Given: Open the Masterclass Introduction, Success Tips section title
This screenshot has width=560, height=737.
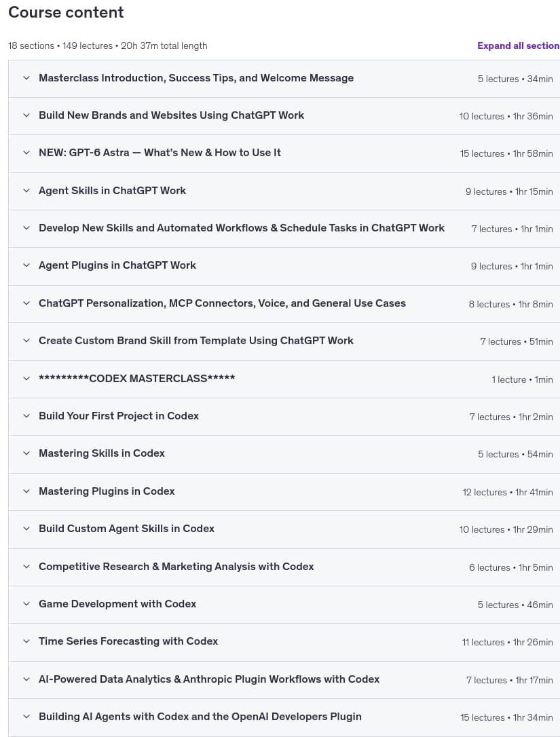Looking at the screenshot, I should pyautogui.click(x=196, y=78).
